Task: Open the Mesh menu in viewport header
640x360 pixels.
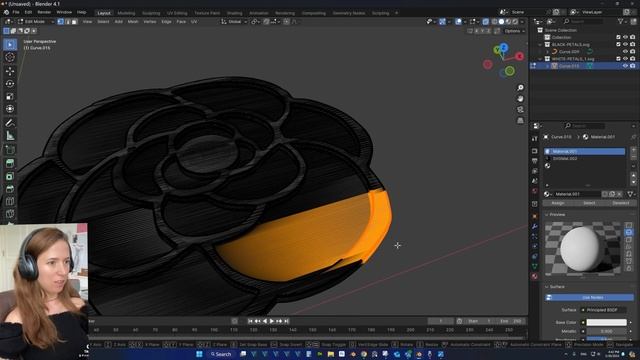Action: [x=133, y=22]
